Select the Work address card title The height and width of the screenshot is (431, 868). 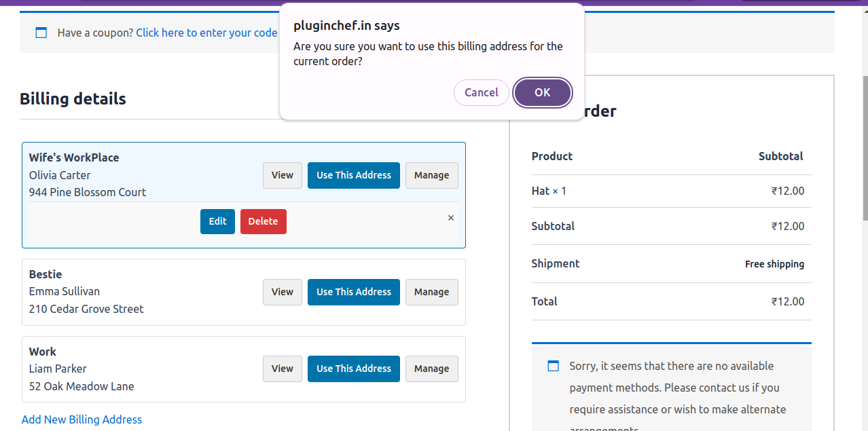pyautogui.click(x=42, y=352)
